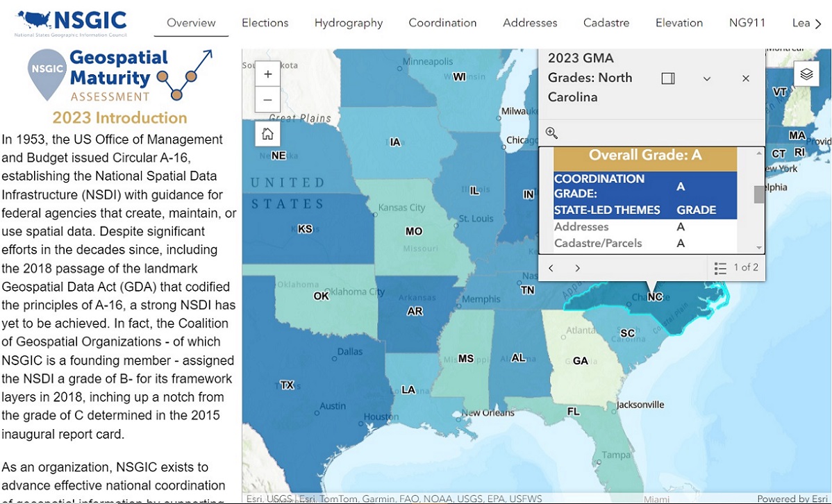Viewport: 832px width, 504px height.
Task: Zoom to North Carolina via popup magnifier icon
Action: click(x=551, y=132)
